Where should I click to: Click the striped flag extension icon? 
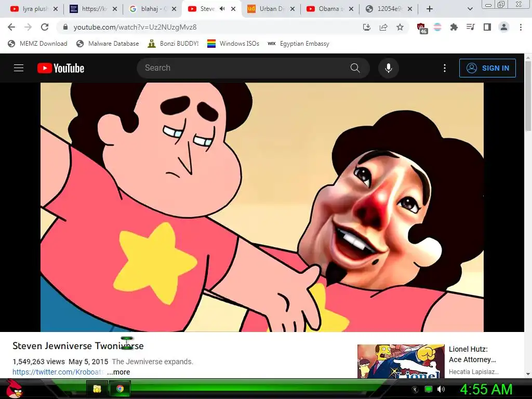click(437, 27)
